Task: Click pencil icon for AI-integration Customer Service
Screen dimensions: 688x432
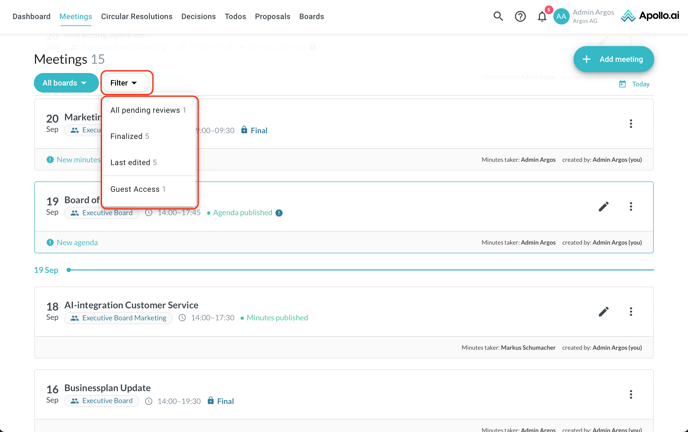Action: tap(603, 312)
